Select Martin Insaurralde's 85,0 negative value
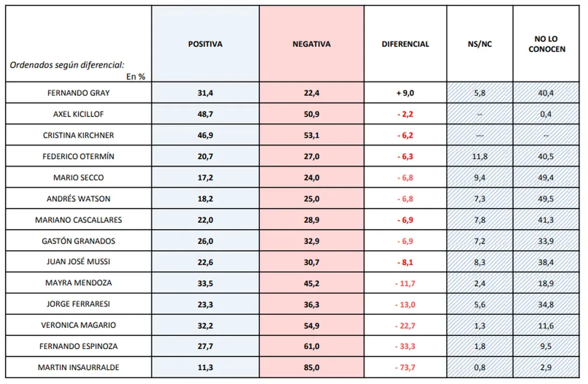 pyautogui.click(x=311, y=367)
